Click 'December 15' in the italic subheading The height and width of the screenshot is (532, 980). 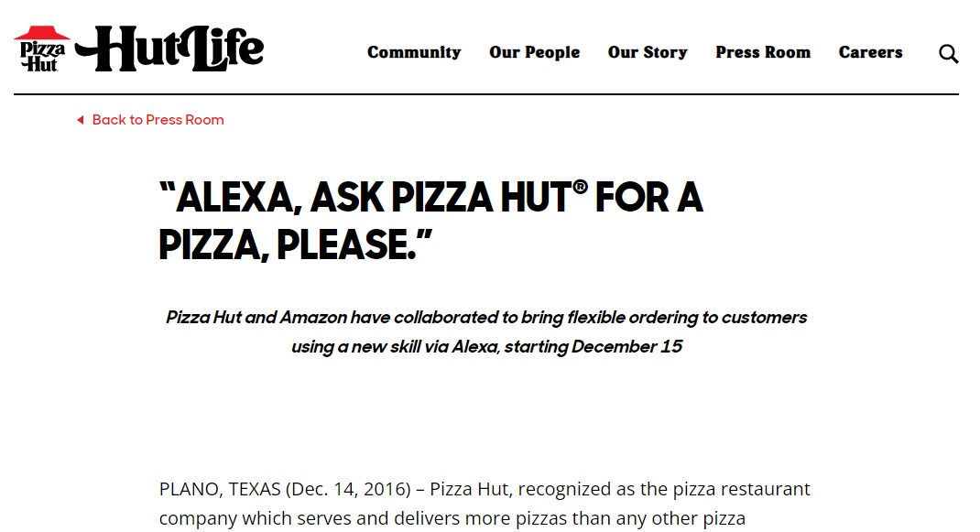point(626,347)
